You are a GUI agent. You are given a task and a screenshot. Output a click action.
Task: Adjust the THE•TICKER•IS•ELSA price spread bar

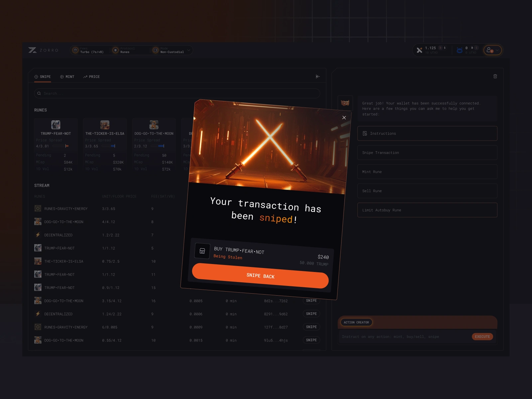click(x=108, y=146)
